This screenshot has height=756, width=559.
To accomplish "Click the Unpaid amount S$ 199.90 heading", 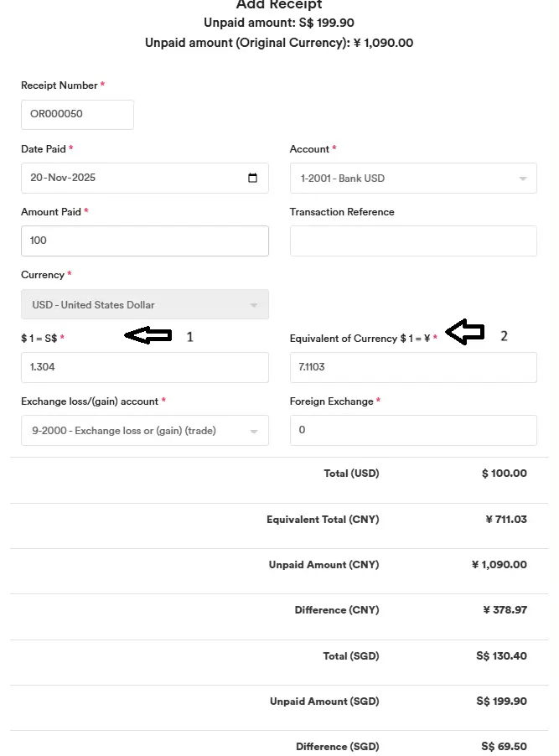I will point(278,22).
